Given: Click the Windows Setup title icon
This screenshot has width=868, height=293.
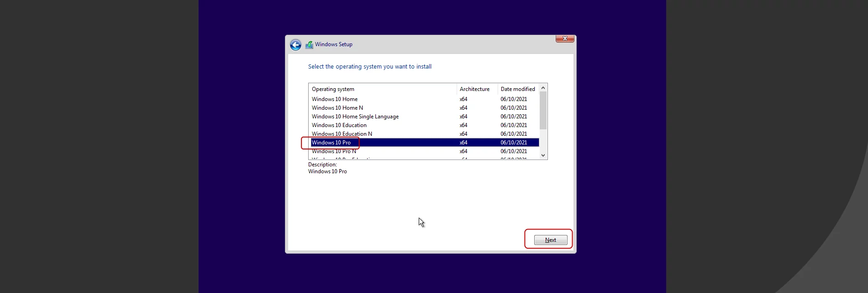Looking at the screenshot, I should (309, 45).
